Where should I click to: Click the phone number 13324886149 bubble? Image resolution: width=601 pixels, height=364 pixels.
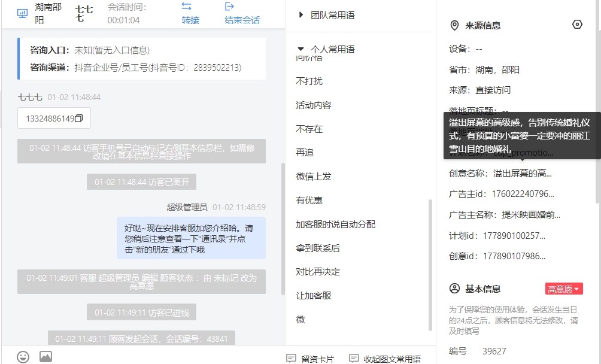click(x=54, y=118)
